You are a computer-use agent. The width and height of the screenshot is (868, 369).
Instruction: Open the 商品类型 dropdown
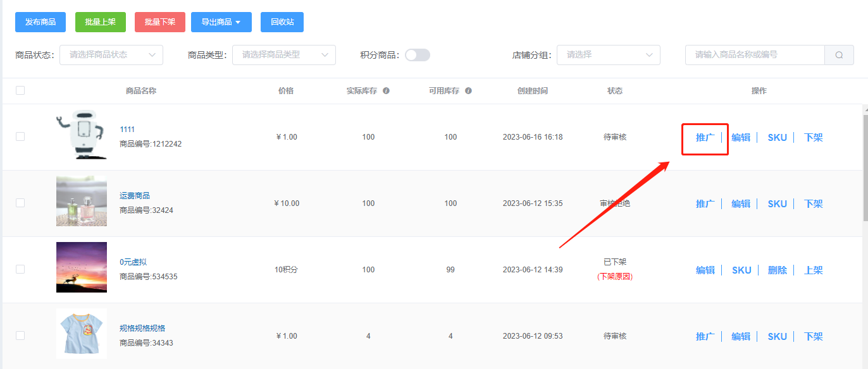[x=284, y=55]
